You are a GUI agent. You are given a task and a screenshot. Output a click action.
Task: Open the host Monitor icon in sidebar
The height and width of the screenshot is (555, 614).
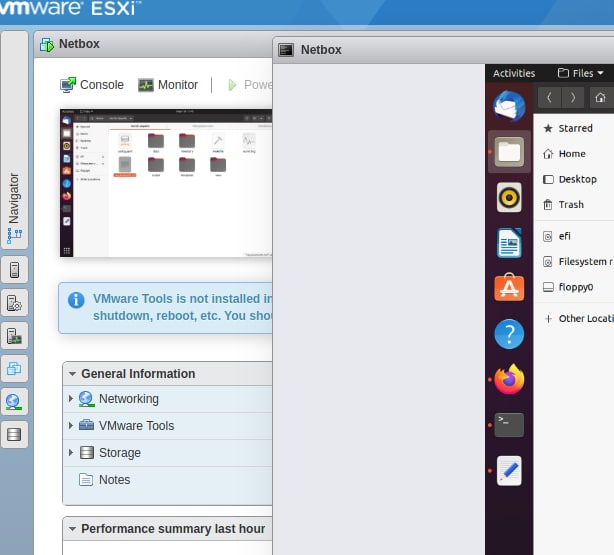pos(14,336)
